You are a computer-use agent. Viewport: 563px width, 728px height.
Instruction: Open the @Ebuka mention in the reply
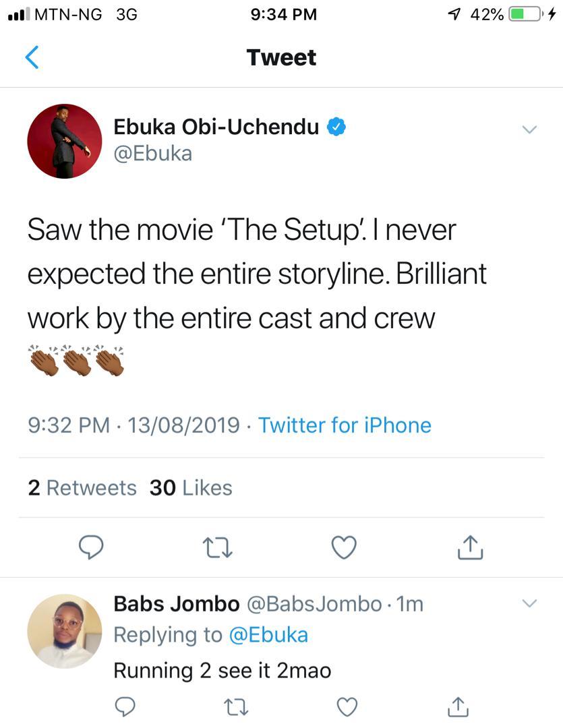tap(268, 635)
